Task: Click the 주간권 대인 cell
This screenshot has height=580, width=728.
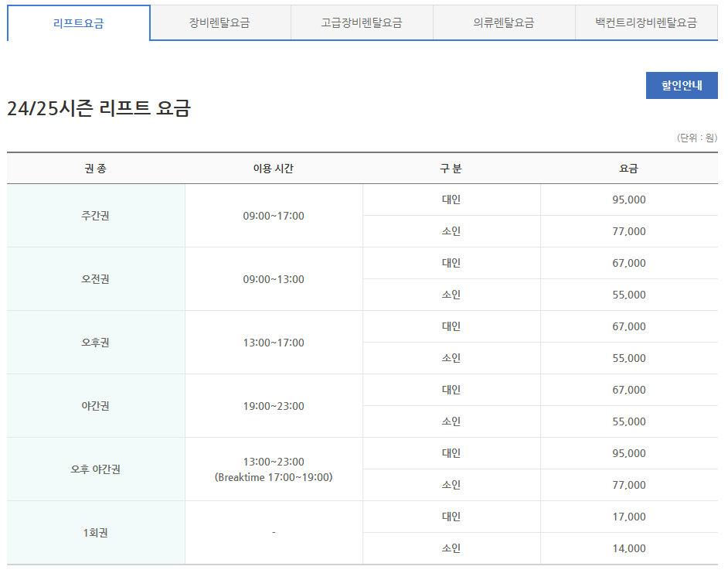Action: [x=451, y=200]
